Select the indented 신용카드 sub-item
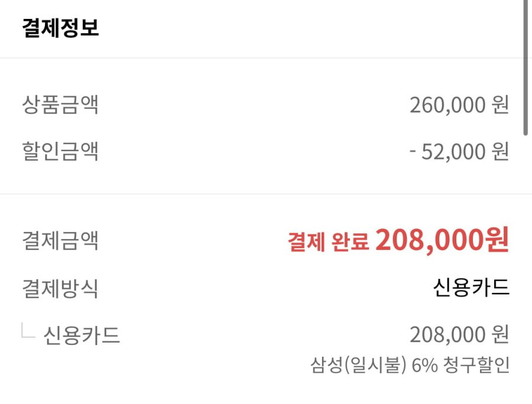The image size is (532, 404). 82,335
